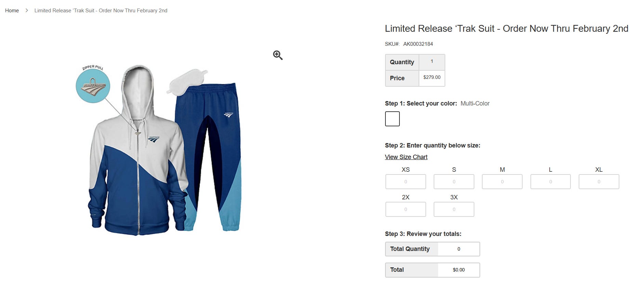Click the S size quantity field
The height and width of the screenshot is (281, 644).
pos(454,182)
